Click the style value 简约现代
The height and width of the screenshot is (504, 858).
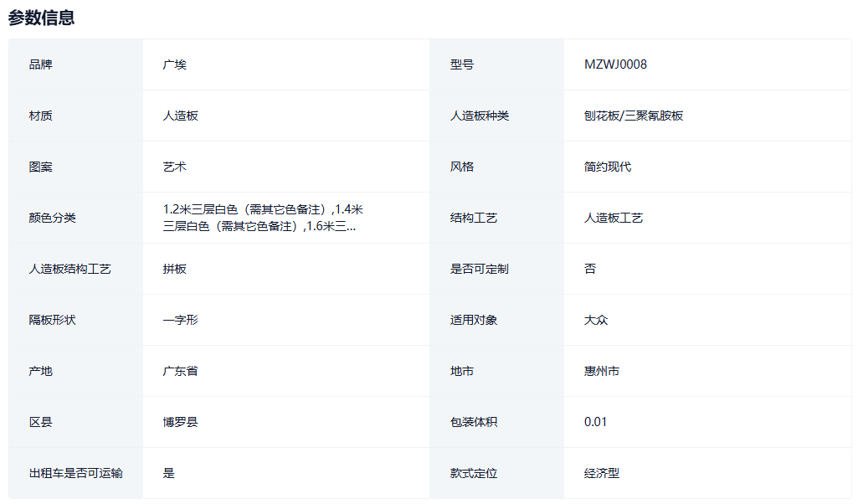[x=608, y=167]
